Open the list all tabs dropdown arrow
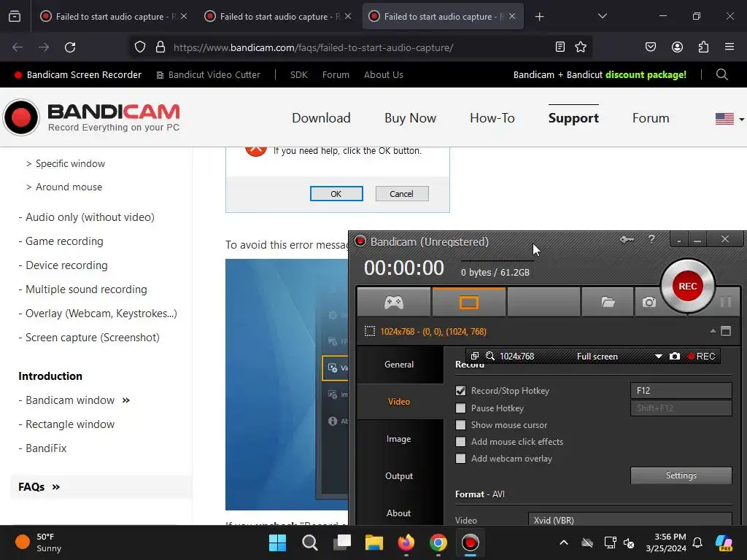This screenshot has height=560, width=747. tap(602, 16)
